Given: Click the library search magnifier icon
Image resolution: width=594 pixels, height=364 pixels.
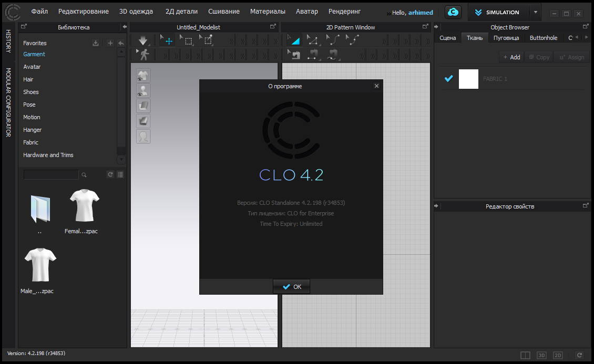Looking at the screenshot, I should (84, 175).
